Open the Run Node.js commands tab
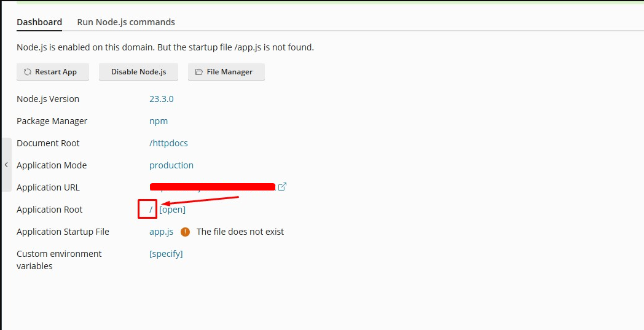This screenshot has width=644, height=330. [x=126, y=22]
